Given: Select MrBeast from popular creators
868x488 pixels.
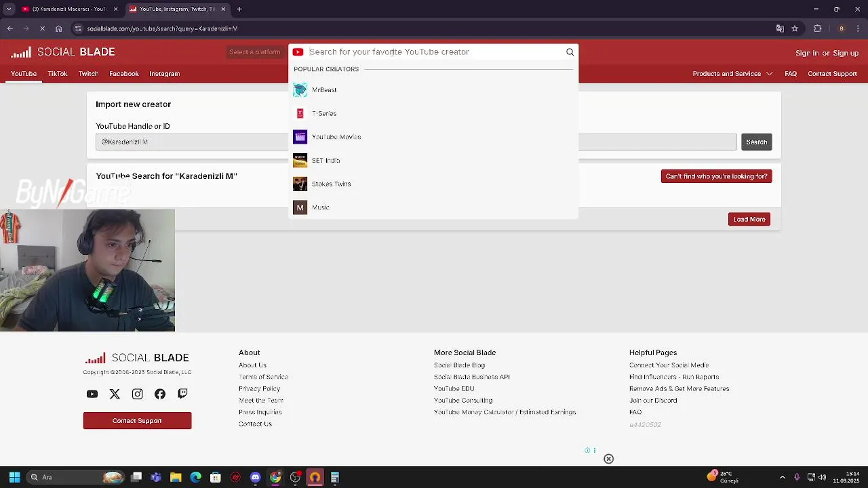Looking at the screenshot, I should (x=433, y=89).
